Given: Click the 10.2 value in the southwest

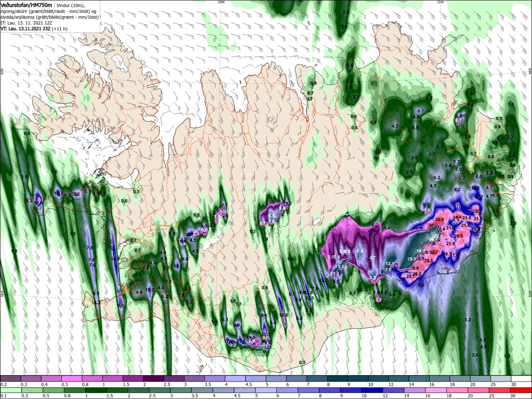Looking at the screenshot, I should coord(150,290).
